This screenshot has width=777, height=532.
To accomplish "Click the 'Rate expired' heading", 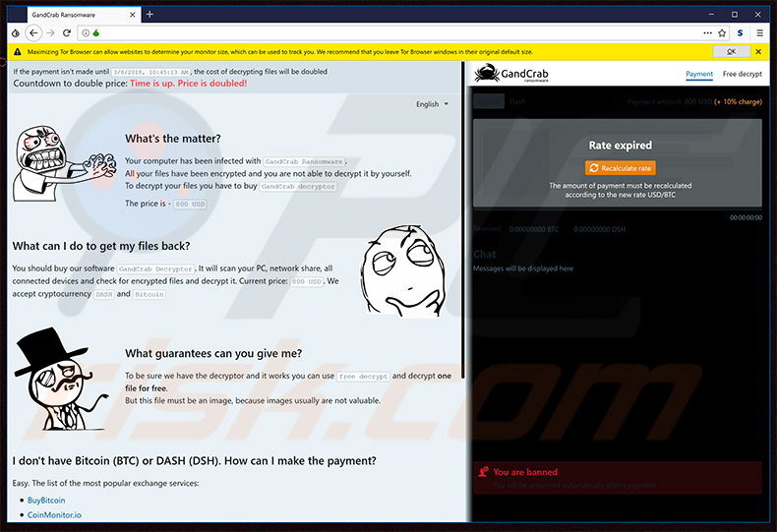I will coord(620,146).
